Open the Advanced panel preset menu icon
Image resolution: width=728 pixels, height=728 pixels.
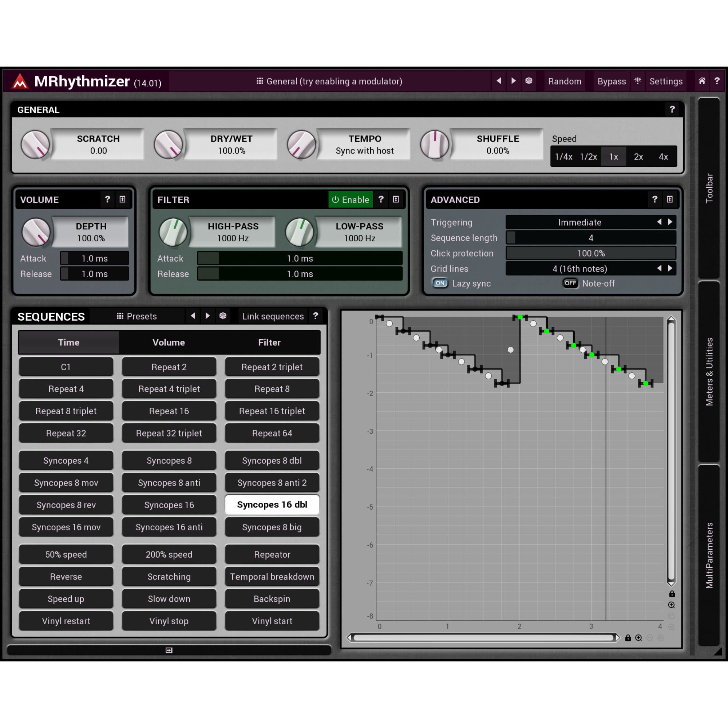pyautogui.click(x=670, y=199)
